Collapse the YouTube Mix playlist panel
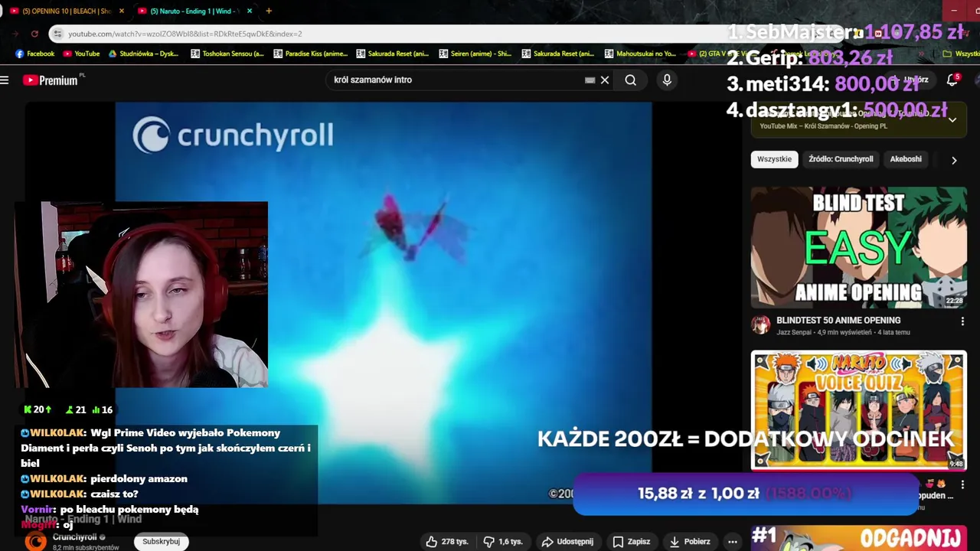The image size is (980, 551). pyautogui.click(x=952, y=120)
